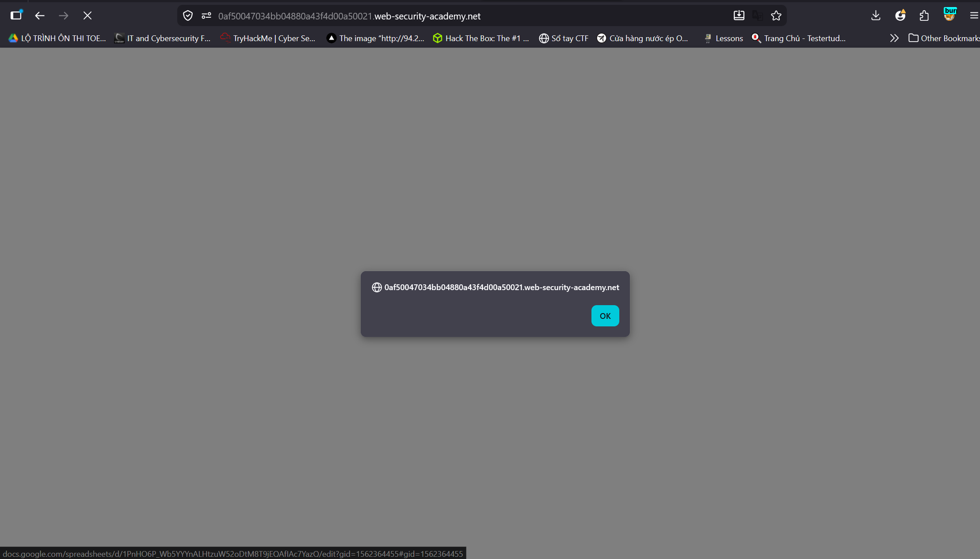This screenshot has width=980, height=559.
Task: Click the translate page icon
Action: pos(758,16)
